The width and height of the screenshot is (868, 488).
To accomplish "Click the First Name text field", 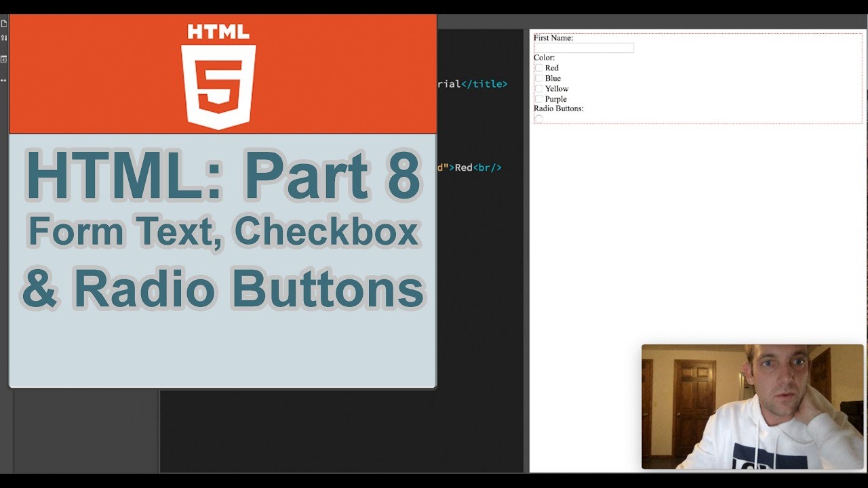I will [584, 48].
